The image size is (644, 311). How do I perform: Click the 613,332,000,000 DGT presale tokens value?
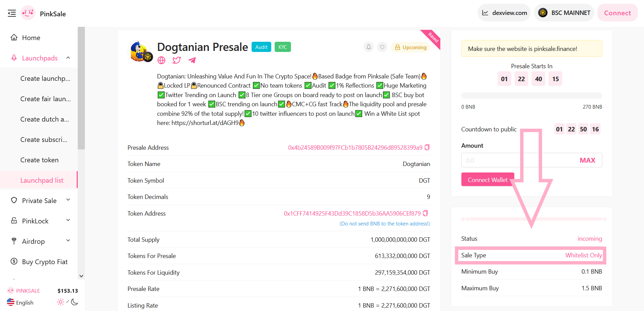click(x=402, y=256)
